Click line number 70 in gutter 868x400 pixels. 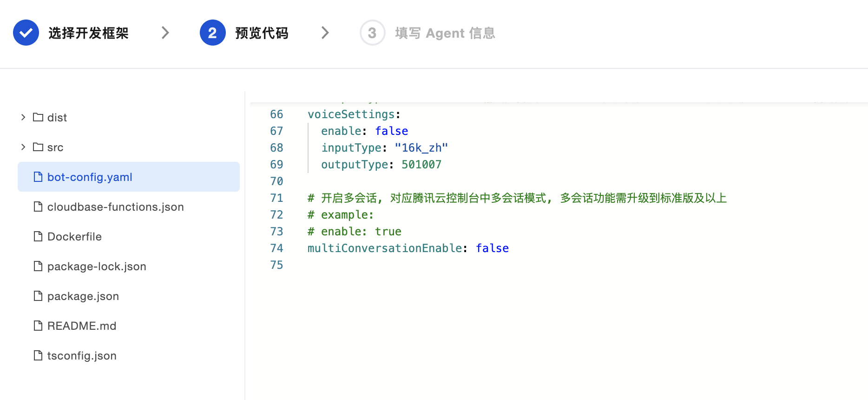click(276, 181)
